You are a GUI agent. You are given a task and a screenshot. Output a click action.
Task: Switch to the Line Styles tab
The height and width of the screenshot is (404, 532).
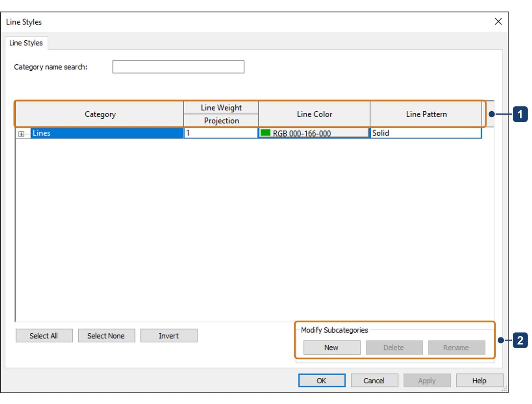coord(26,43)
